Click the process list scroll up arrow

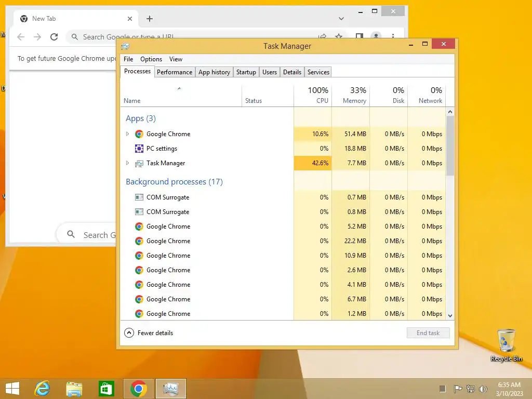[x=450, y=112]
